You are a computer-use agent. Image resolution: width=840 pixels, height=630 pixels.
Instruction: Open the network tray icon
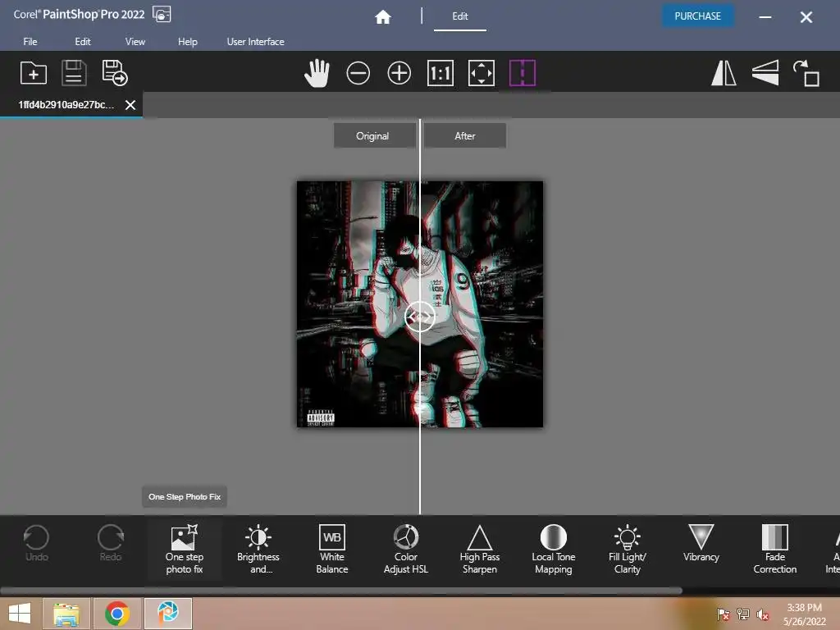[743, 614]
